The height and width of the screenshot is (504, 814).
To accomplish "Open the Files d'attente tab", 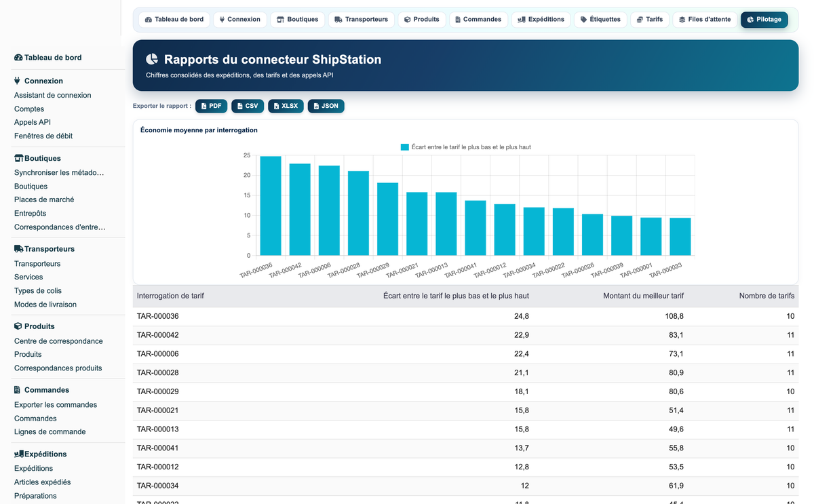I will 705,20.
